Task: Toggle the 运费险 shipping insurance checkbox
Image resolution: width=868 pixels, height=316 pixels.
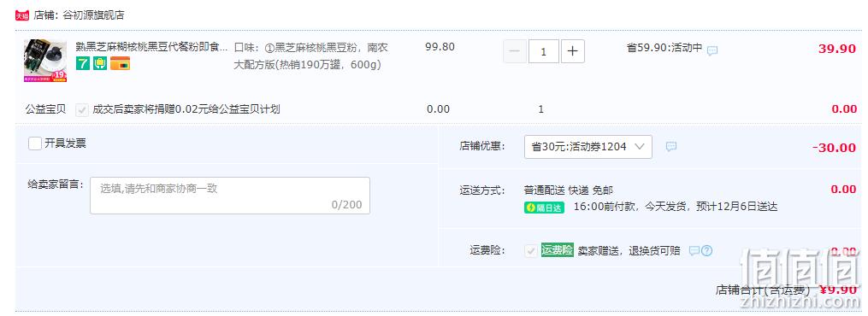Action: click(x=531, y=251)
